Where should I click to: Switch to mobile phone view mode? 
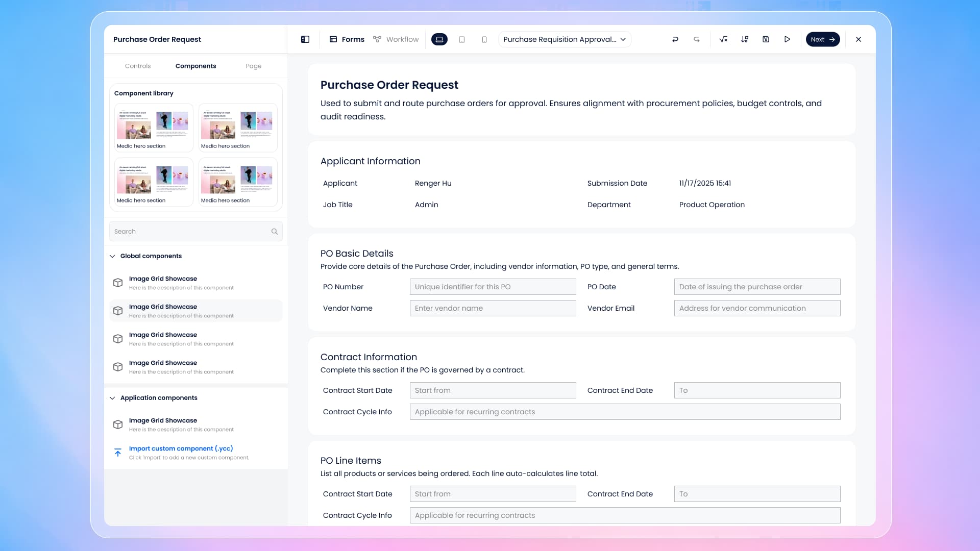pyautogui.click(x=484, y=39)
